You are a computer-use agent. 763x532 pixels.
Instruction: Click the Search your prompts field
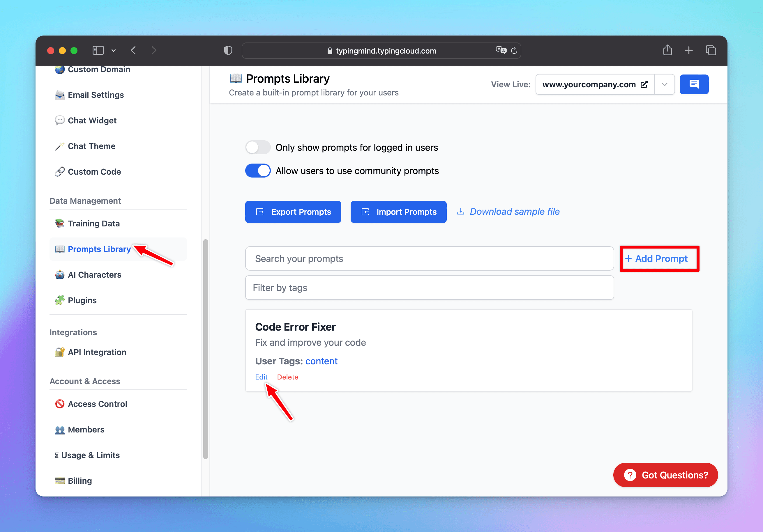[x=429, y=258]
